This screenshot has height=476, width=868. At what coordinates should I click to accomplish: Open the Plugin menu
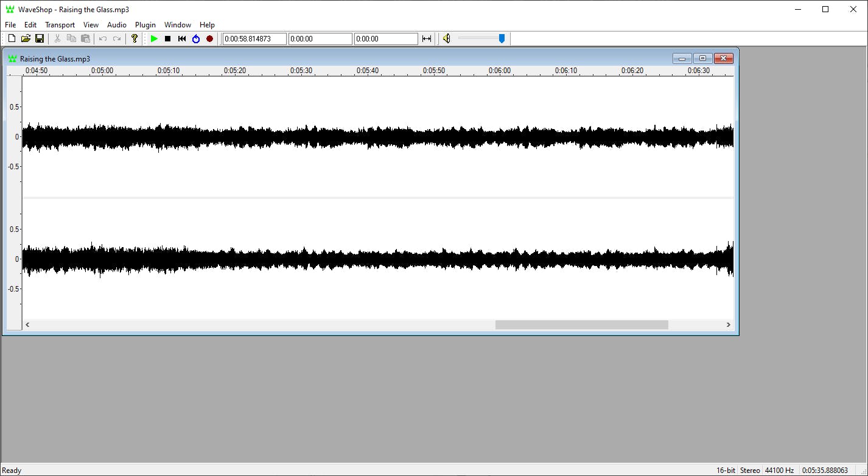[145, 25]
